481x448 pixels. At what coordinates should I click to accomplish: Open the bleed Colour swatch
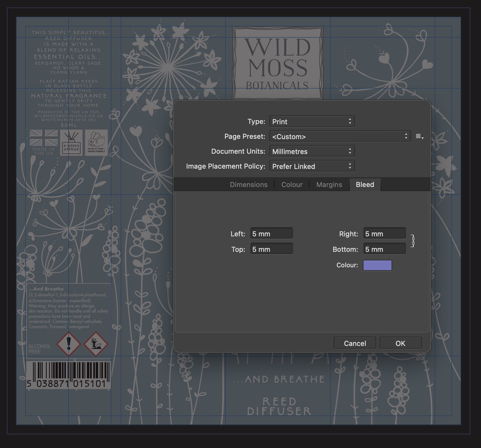coord(378,265)
